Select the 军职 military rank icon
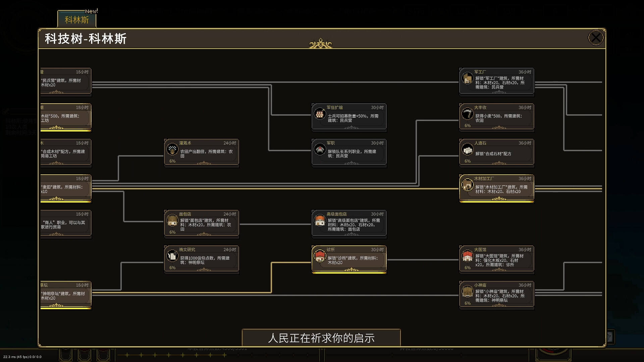The width and height of the screenshot is (644, 362). (320, 150)
